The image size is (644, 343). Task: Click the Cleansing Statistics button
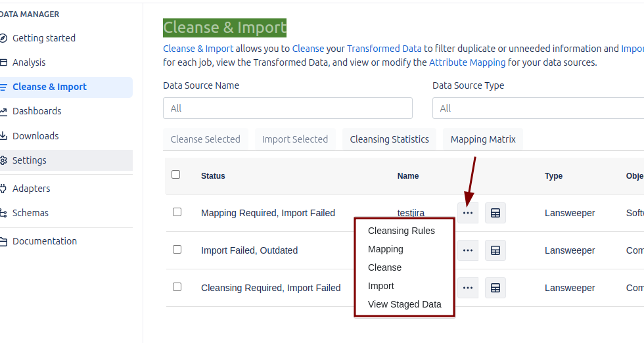coord(389,139)
